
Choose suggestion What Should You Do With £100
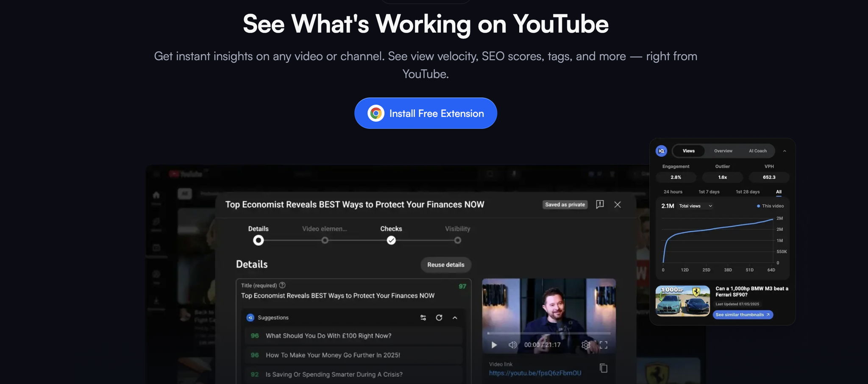[x=353, y=336]
